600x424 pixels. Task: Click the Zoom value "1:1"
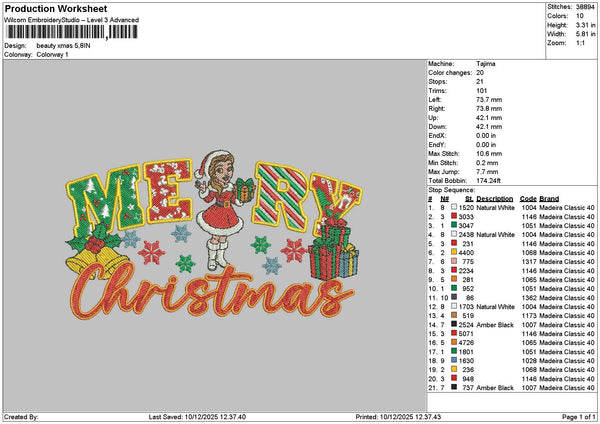point(580,43)
